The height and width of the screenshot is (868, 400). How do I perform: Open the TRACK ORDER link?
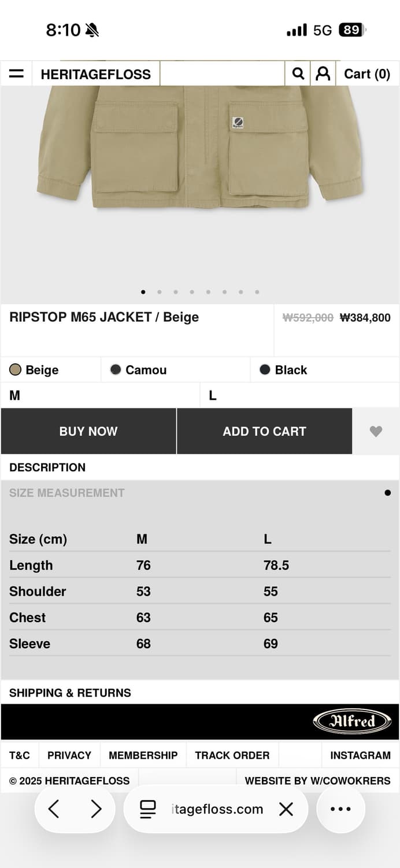coord(232,755)
